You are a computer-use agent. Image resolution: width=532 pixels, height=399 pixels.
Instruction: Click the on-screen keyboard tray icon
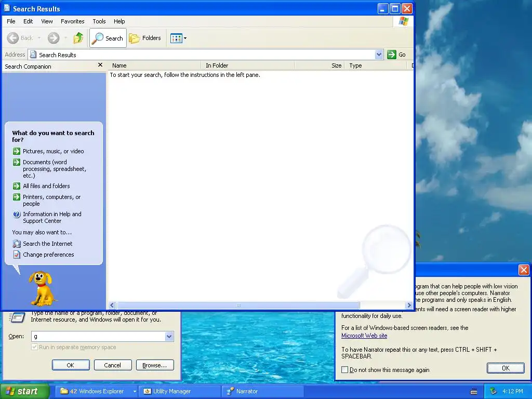(474, 392)
